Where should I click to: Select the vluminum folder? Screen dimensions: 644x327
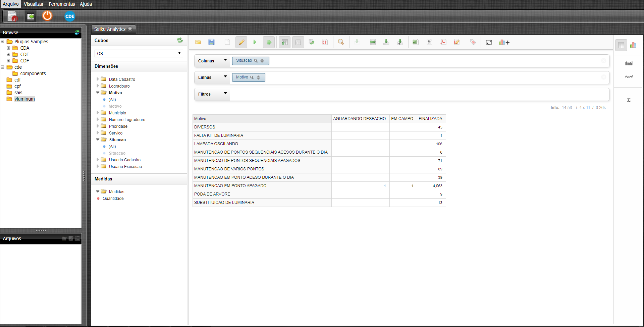pos(24,99)
